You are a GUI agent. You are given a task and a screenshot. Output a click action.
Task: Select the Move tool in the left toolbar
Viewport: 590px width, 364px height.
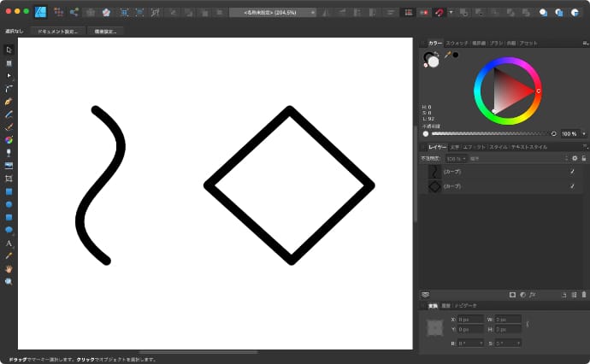click(9, 50)
